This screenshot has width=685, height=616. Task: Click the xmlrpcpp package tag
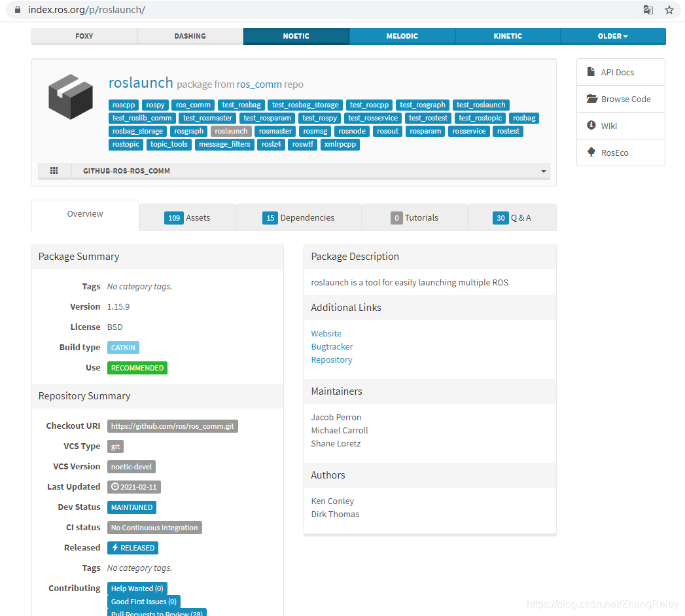(x=340, y=144)
